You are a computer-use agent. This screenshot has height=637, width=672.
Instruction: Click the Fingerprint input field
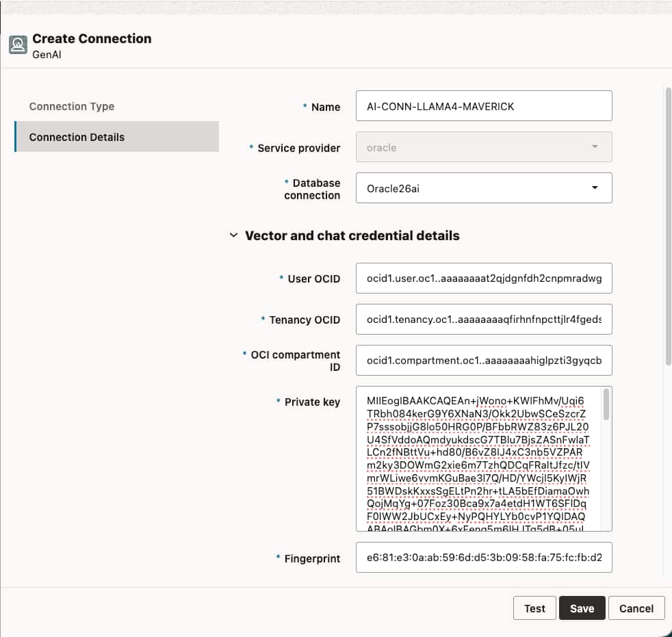click(483, 557)
